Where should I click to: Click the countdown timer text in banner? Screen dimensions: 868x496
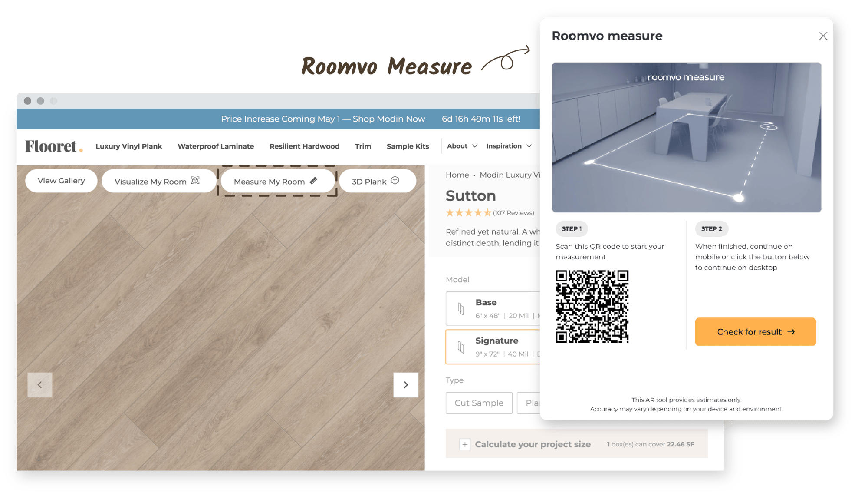[481, 119]
